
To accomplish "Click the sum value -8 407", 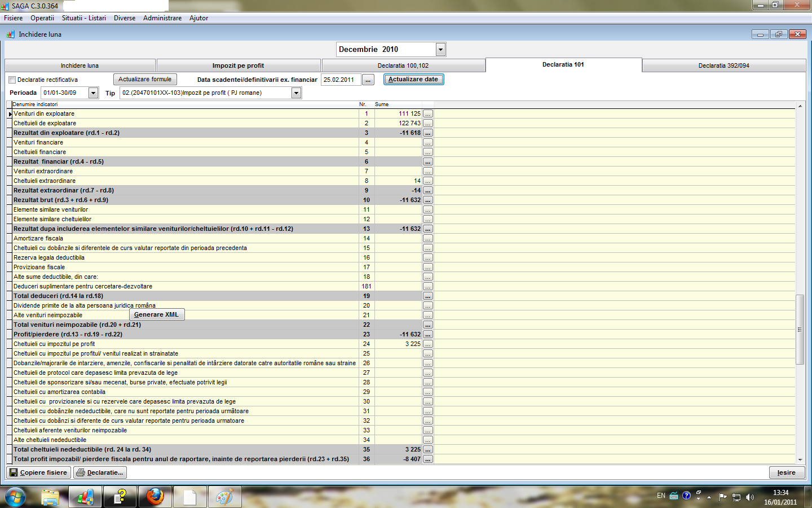I will pyautogui.click(x=412, y=459).
